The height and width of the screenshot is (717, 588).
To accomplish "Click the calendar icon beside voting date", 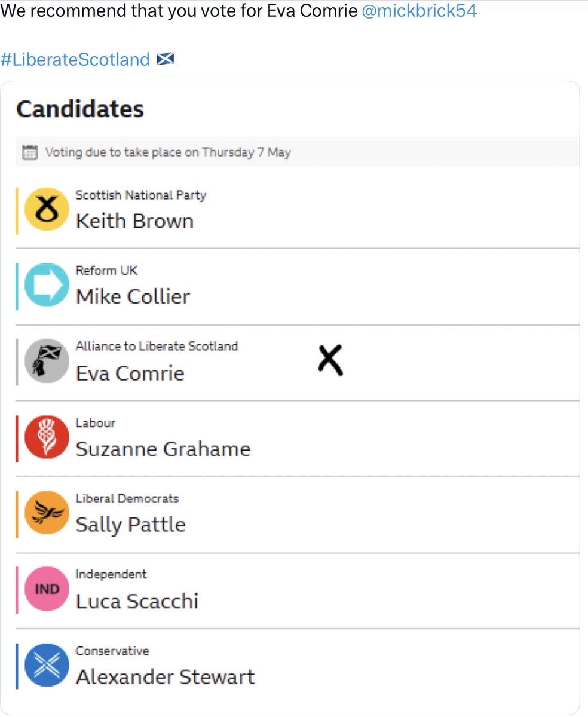I will (x=29, y=152).
